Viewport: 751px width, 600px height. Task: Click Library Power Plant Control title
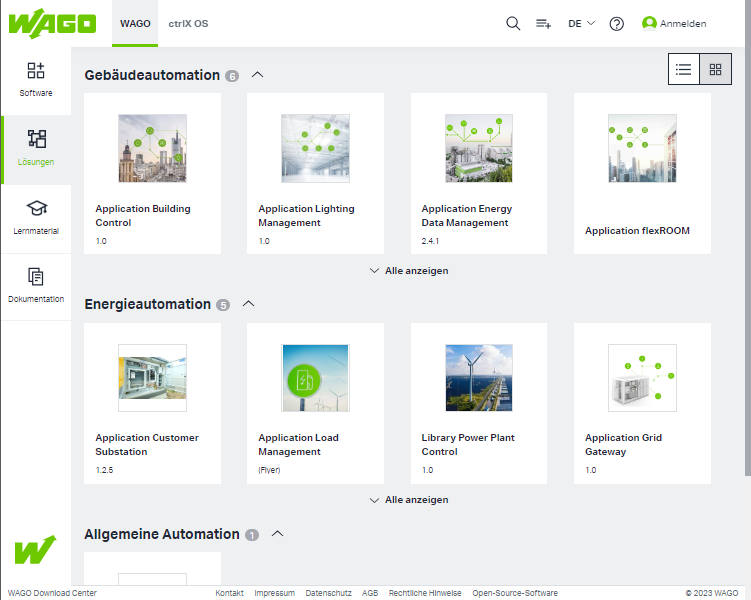click(468, 444)
